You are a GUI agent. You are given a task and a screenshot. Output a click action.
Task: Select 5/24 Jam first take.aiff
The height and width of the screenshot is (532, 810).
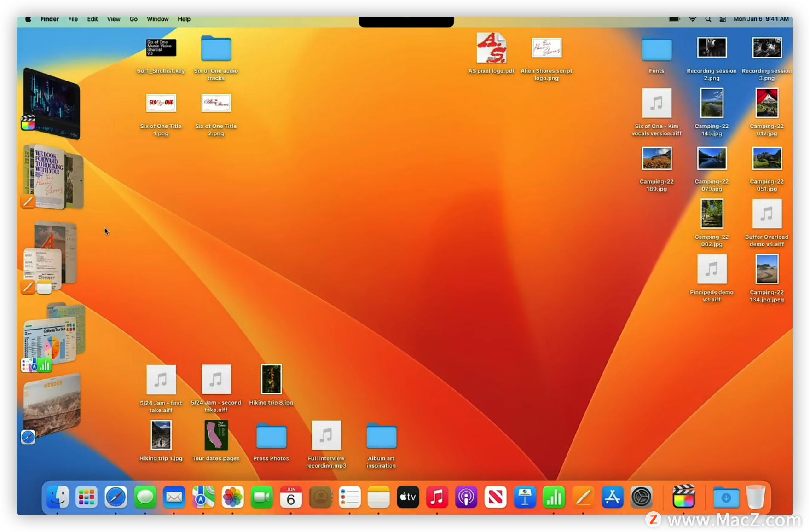(161, 389)
